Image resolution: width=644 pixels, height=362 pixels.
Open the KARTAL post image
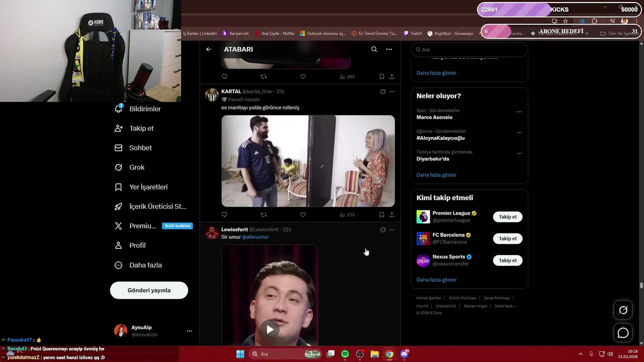coord(308,161)
